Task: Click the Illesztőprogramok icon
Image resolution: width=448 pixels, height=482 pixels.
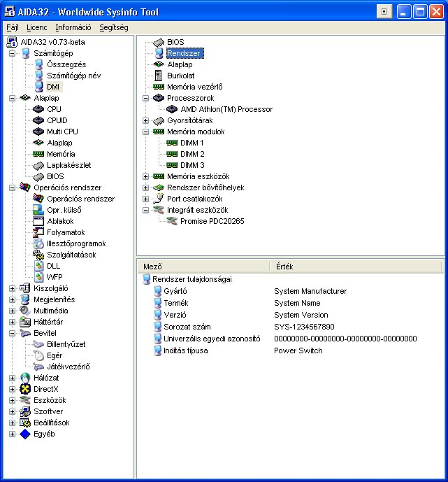Action: (38, 243)
